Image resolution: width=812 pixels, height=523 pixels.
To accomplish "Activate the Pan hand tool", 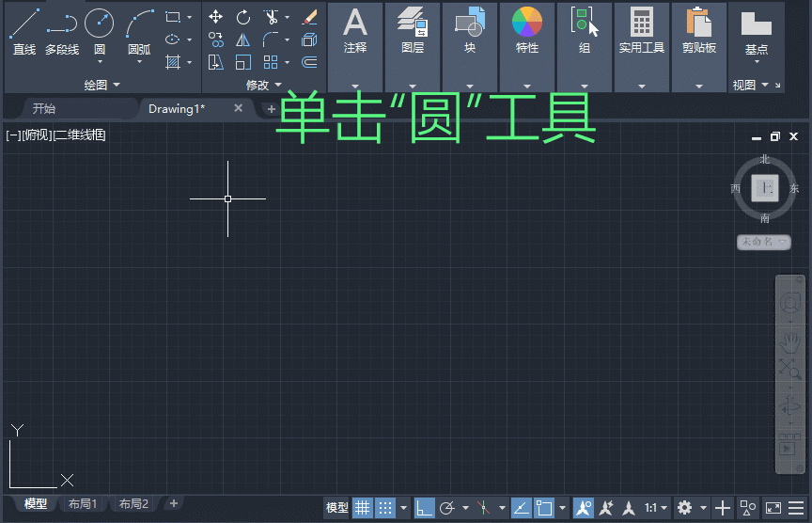I will [789, 341].
